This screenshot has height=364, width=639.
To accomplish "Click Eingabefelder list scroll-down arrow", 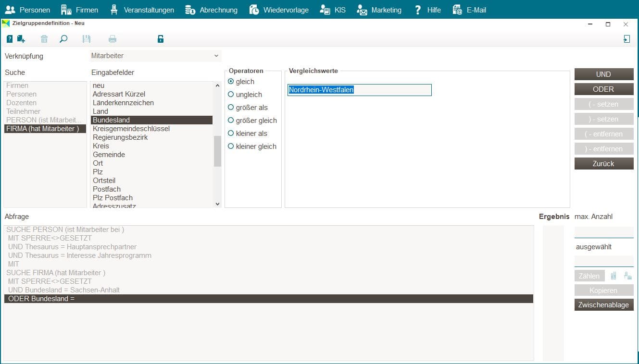I will (217, 204).
